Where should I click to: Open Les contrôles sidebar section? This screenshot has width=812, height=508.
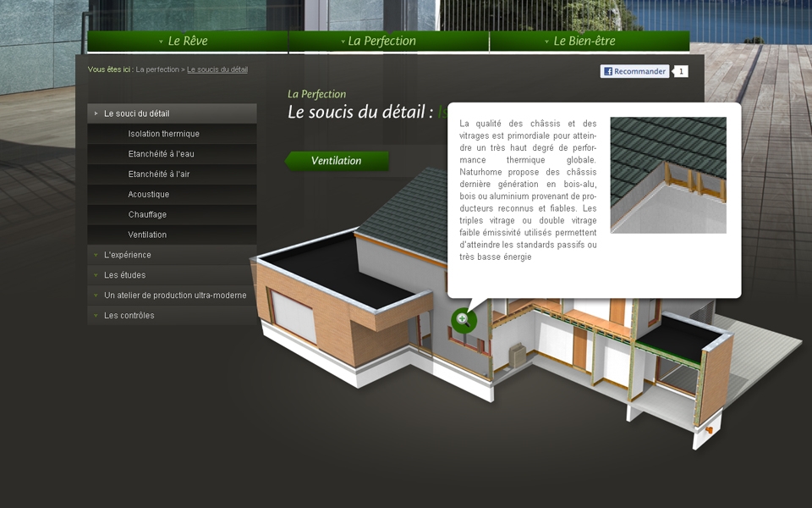(x=172, y=316)
